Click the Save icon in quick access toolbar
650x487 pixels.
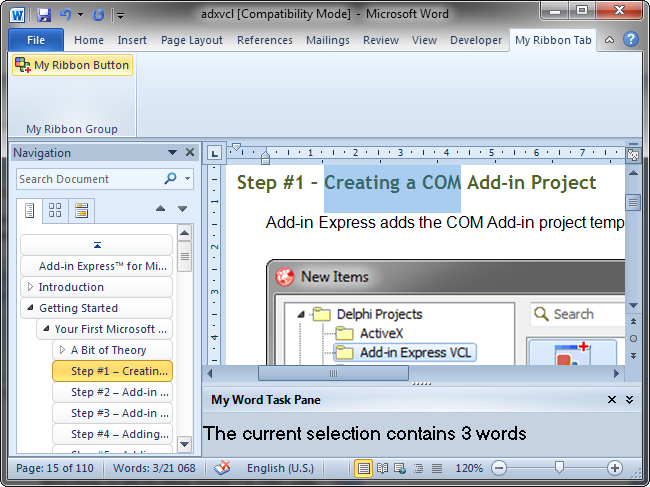[x=43, y=15]
